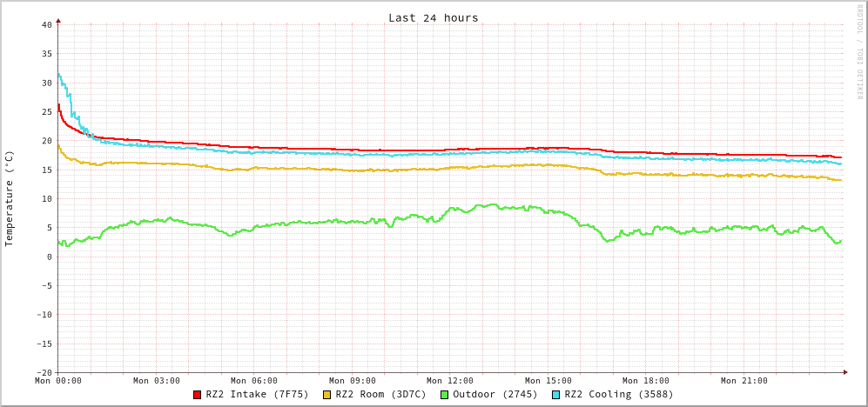The height and width of the screenshot is (407, 868).
Task: Click the RRDTOOL / TOBI OETIKER watermark
Action: (x=858, y=51)
